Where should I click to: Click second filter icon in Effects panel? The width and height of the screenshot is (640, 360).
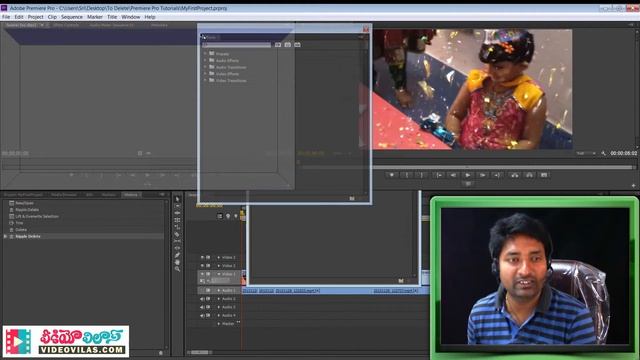288,45
